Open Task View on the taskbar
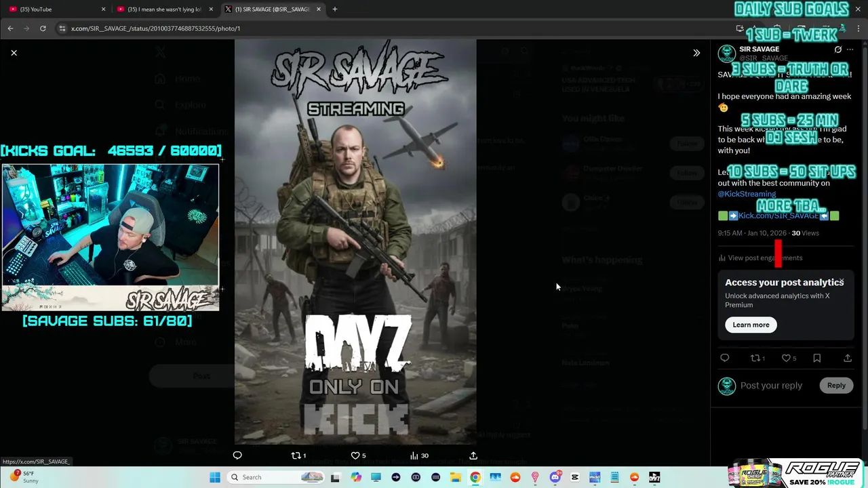 (335, 477)
